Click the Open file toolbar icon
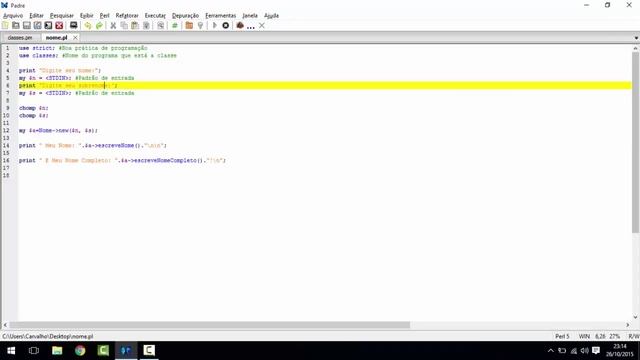 pos(16,25)
